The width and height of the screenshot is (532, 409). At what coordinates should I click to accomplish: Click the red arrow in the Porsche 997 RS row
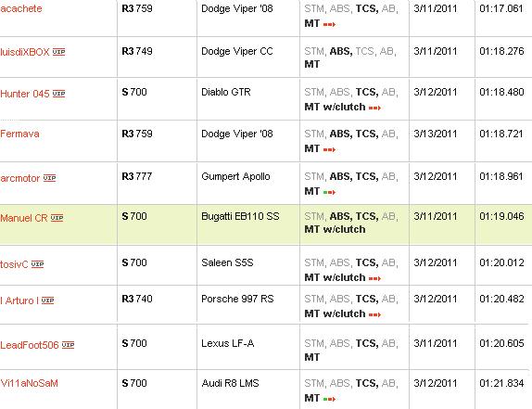tap(374, 315)
